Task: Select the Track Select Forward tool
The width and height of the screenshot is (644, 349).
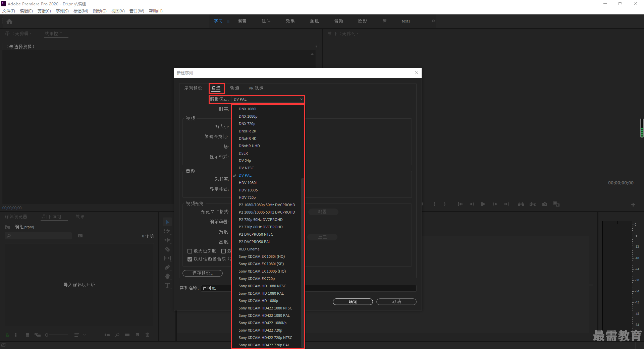Action: pos(167,231)
